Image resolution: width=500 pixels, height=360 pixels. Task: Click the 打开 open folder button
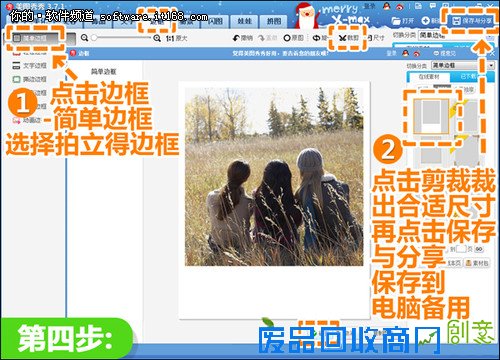pyautogui.click(x=402, y=21)
